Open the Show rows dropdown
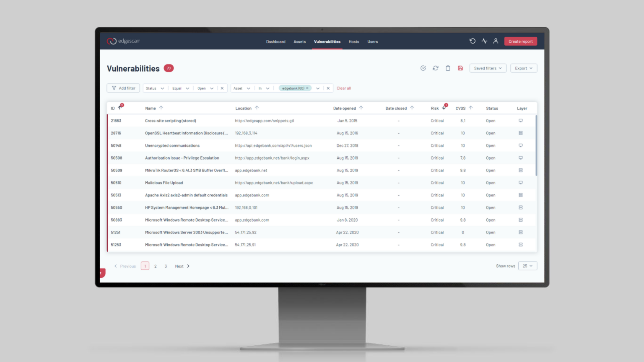Screen dimensions: 644x362 pos(527,266)
